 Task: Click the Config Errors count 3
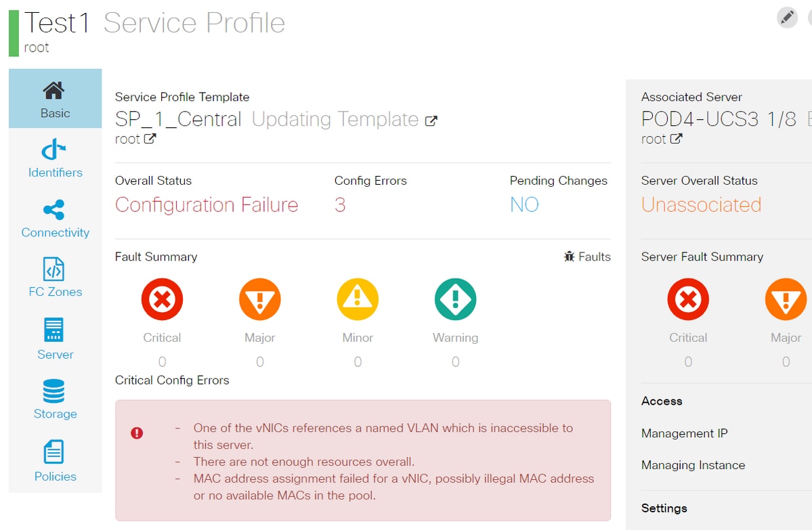340,204
